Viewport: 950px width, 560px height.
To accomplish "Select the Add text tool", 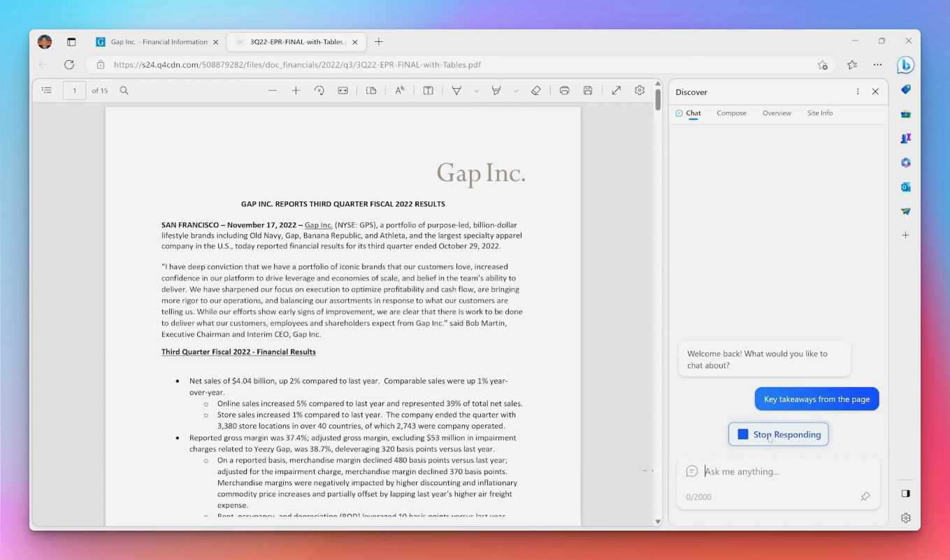I will pos(428,90).
